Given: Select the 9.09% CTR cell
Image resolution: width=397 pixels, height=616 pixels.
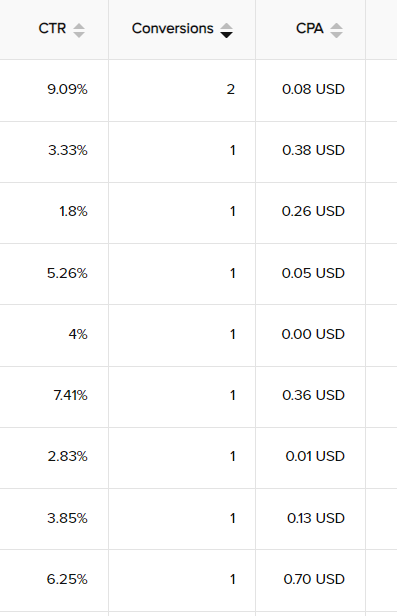Looking at the screenshot, I should [67, 90].
